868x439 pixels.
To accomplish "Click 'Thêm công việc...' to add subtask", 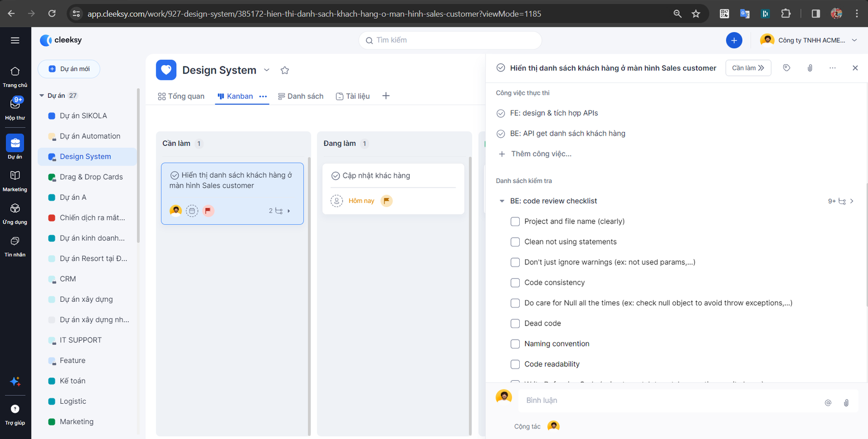I will click(x=541, y=154).
